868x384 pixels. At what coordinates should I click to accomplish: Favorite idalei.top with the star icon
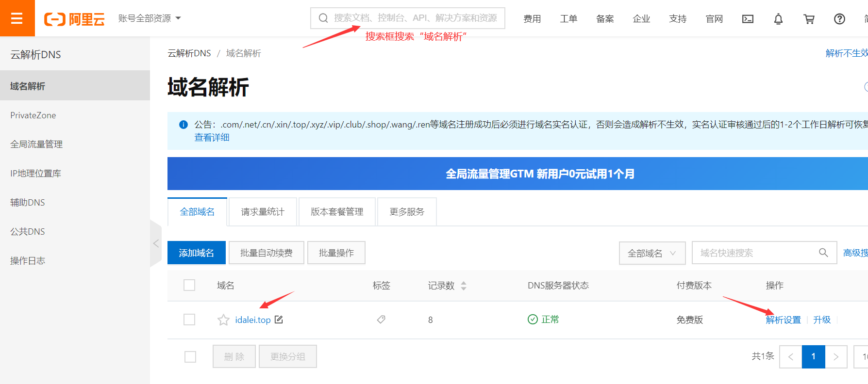(223, 320)
